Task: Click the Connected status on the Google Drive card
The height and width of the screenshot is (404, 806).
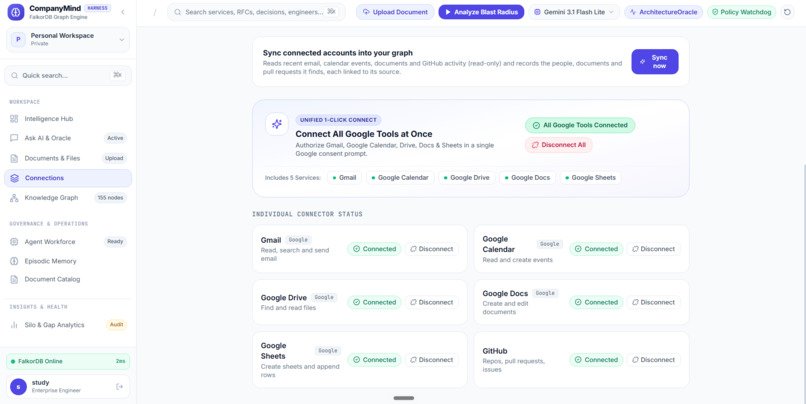Action: coord(374,302)
